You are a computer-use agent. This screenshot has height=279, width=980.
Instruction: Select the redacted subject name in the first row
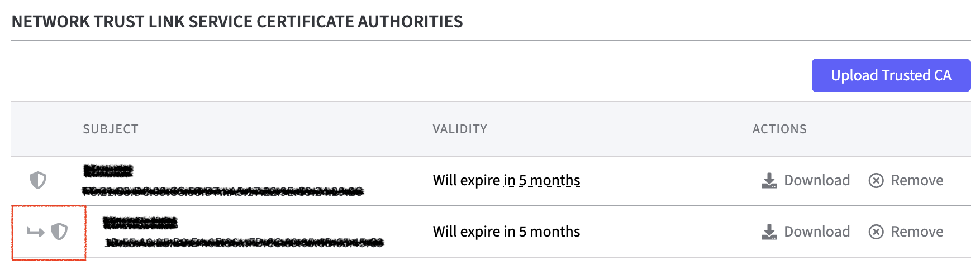tap(108, 170)
